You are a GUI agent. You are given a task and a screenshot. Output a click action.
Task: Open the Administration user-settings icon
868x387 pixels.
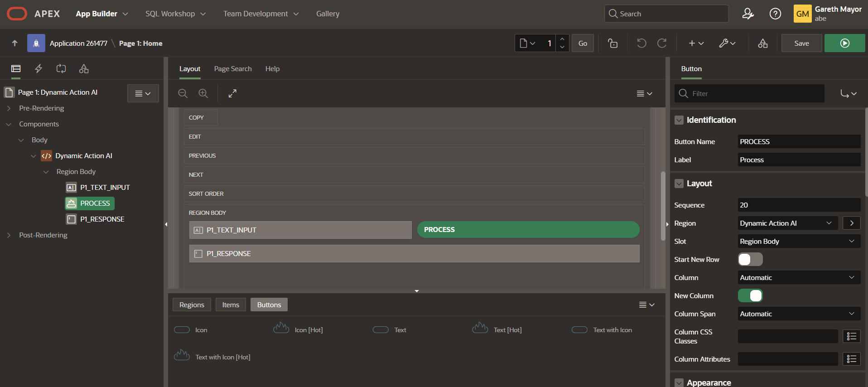pyautogui.click(x=748, y=14)
